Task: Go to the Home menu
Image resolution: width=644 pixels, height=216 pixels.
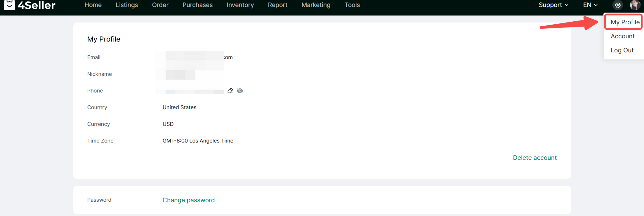Action: (93, 5)
